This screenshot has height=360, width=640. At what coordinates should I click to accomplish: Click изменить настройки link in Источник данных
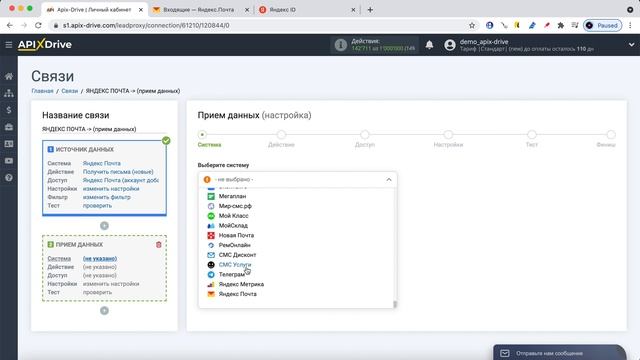click(x=111, y=189)
